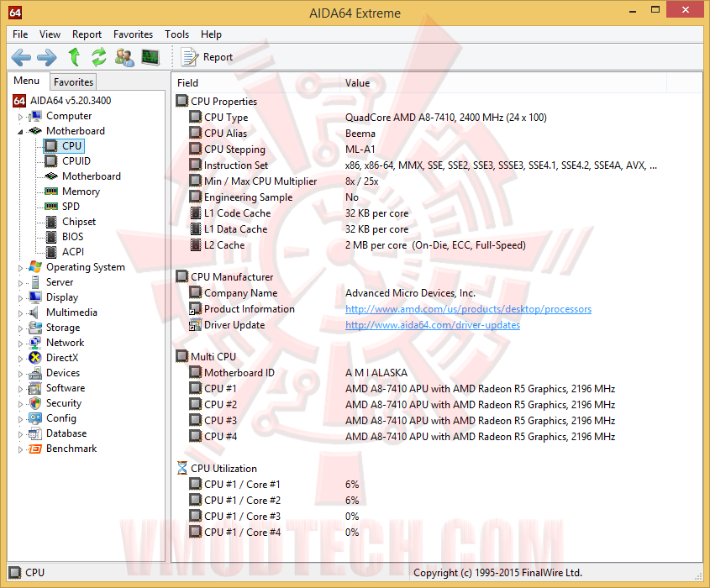Image resolution: width=710 pixels, height=588 pixels.
Task: Select the CPU #3 row
Action: [x=437, y=421]
